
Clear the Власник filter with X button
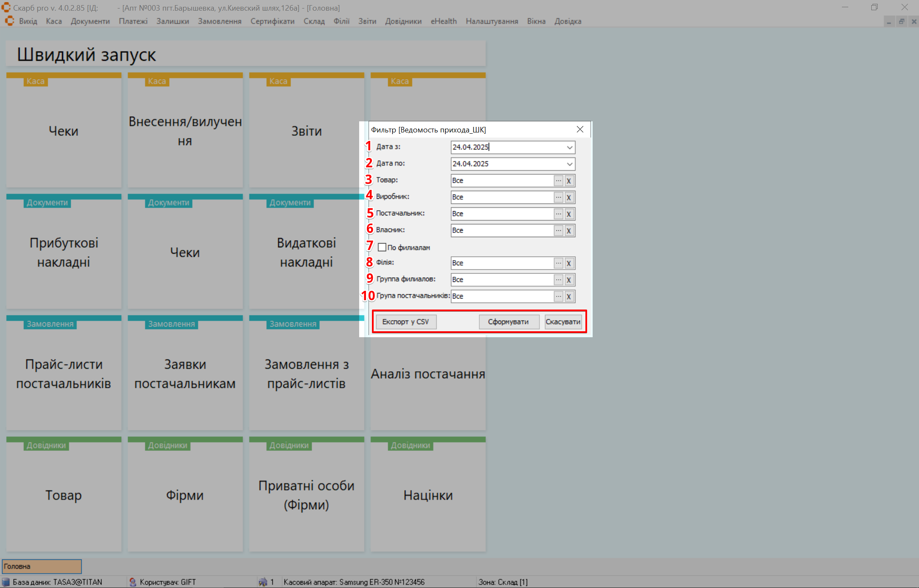569,230
